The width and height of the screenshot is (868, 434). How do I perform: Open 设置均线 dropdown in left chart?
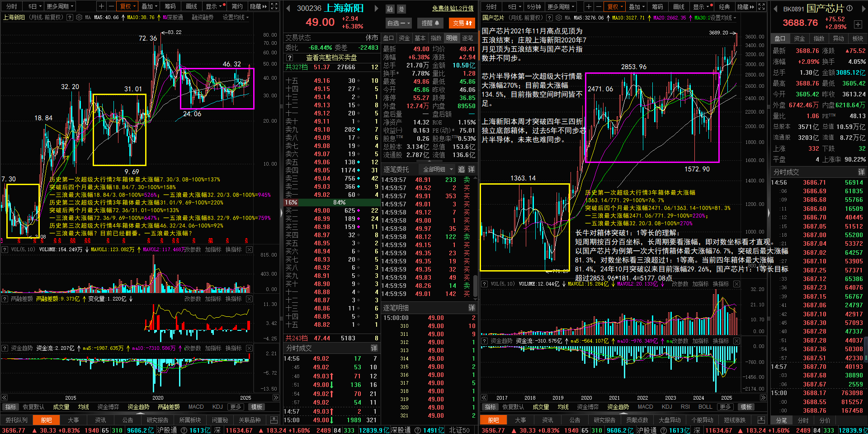click(236, 17)
